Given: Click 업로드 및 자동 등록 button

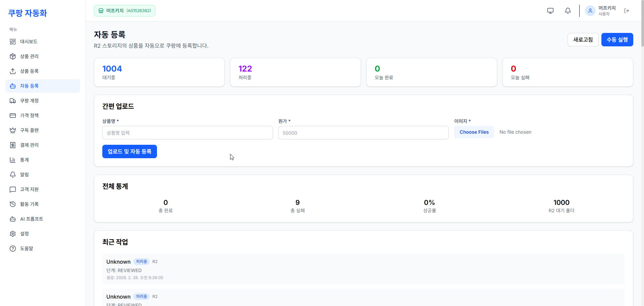Looking at the screenshot, I should pyautogui.click(x=129, y=151).
